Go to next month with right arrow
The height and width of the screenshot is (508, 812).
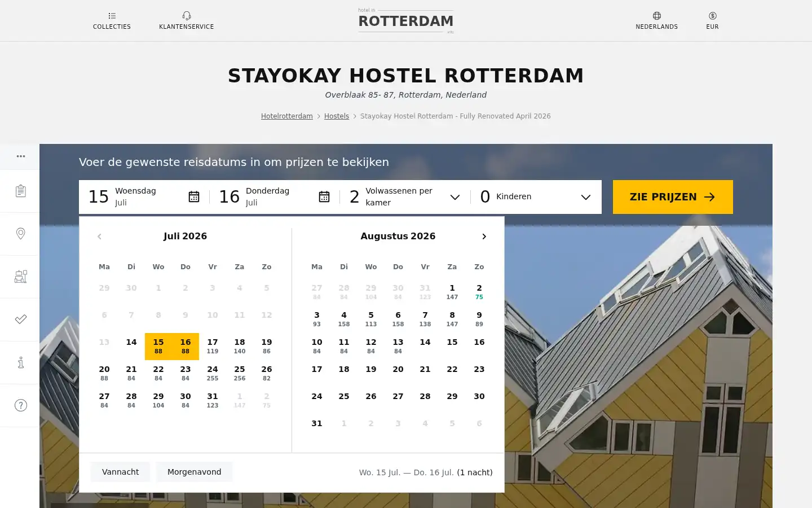(484, 237)
